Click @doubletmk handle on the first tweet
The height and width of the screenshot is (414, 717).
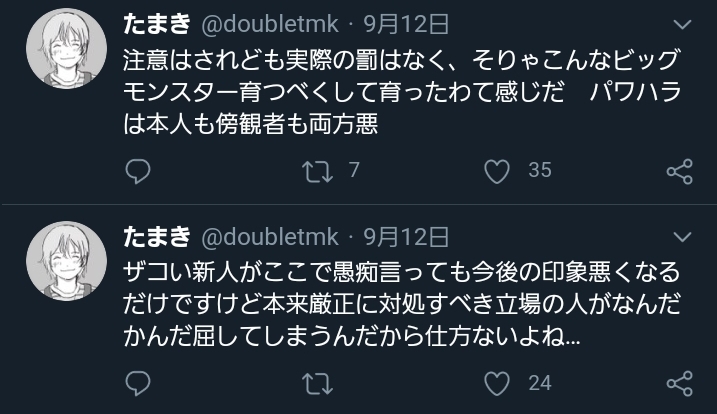(270, 24)
